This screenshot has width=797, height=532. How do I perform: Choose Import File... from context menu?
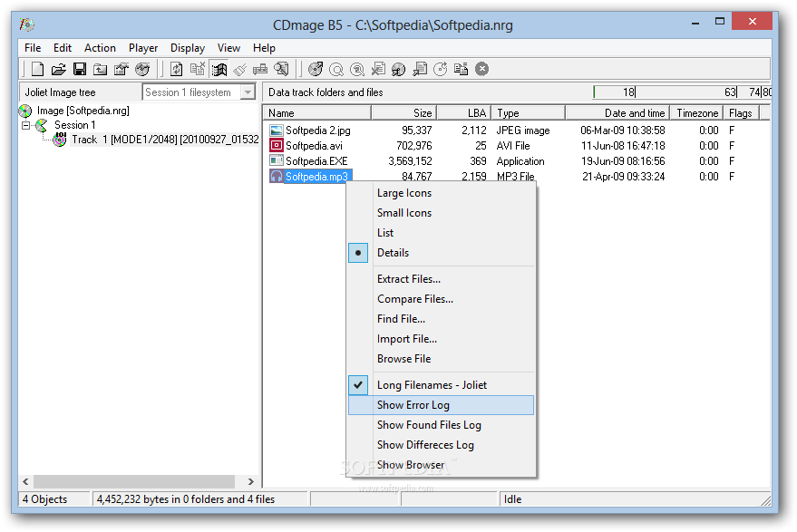(442, 339)
